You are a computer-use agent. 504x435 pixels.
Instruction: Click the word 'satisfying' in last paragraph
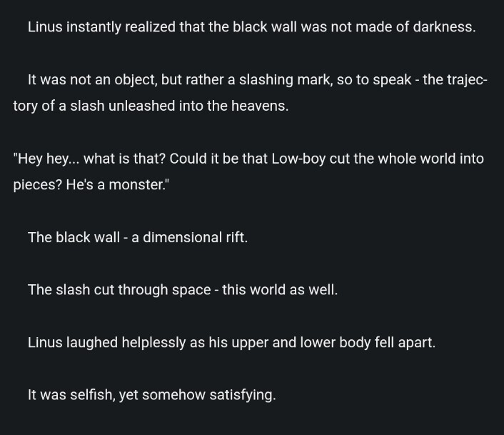point(243,395)
